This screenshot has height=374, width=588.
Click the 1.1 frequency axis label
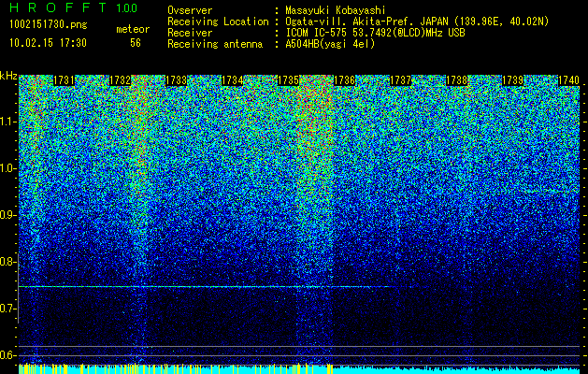click(8, 122)
